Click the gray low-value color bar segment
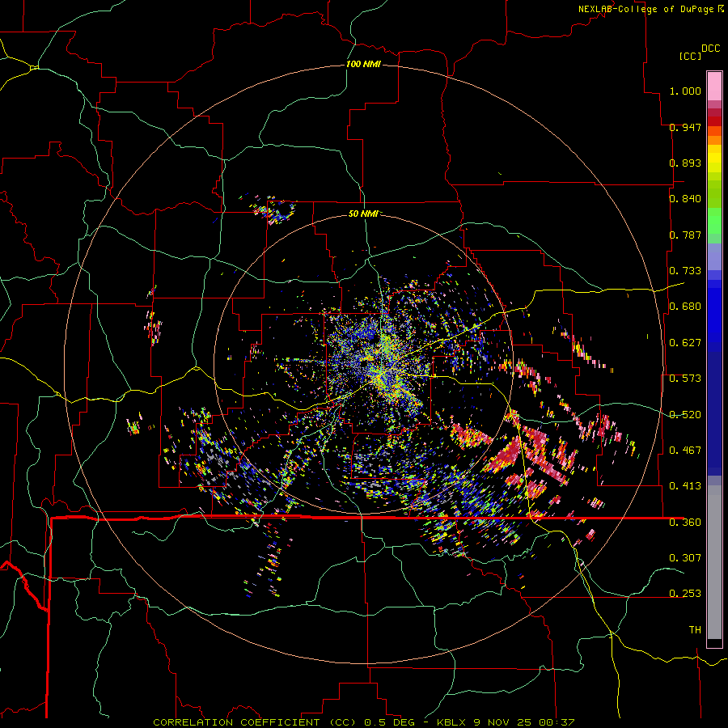Image resolution: width=728 pixels, height=728 pixels. click(714, 562)
